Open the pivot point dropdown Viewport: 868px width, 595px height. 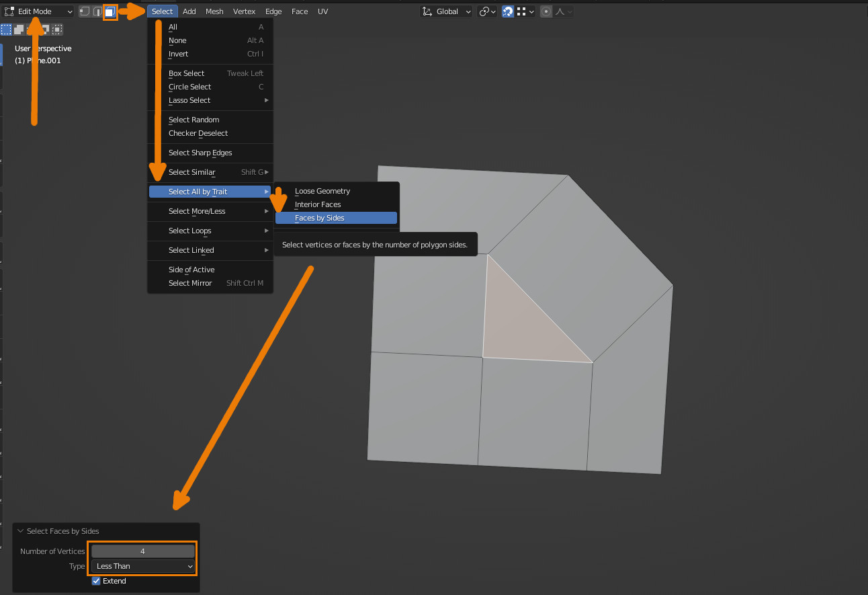(488, 11)
